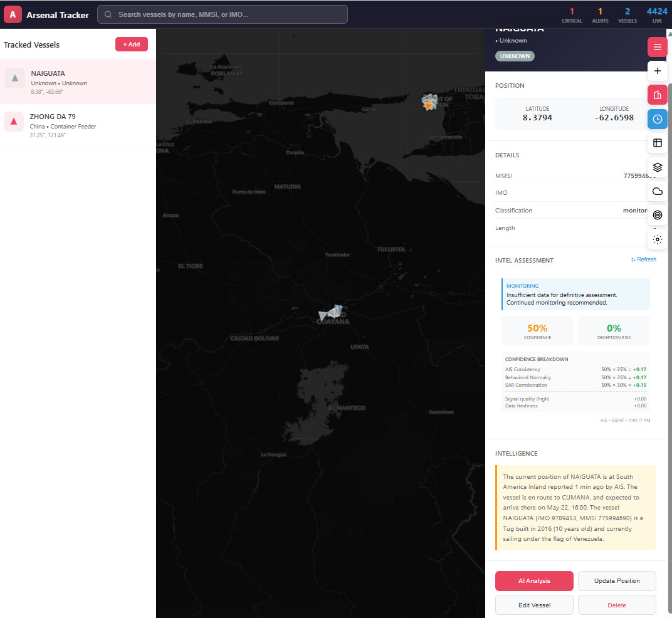Viewport: 672px width, 618px height.
Task: Click the Arsenal Tracker 'A' logo
Action: pos(13,14)
